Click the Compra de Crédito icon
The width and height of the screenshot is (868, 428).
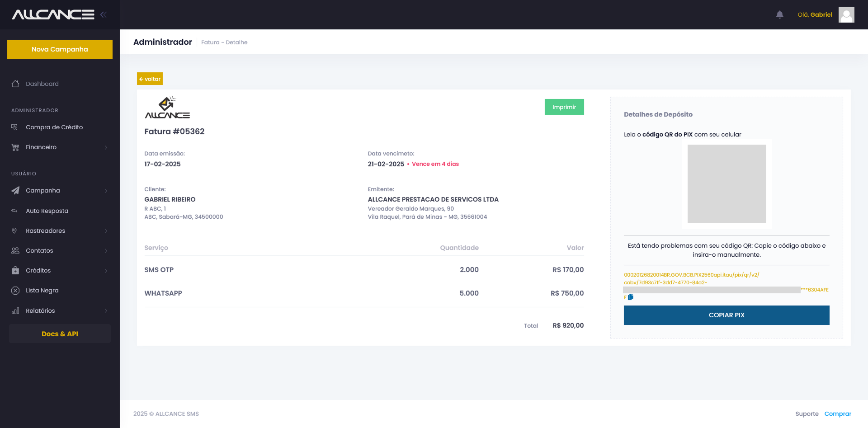coord(15,127)
